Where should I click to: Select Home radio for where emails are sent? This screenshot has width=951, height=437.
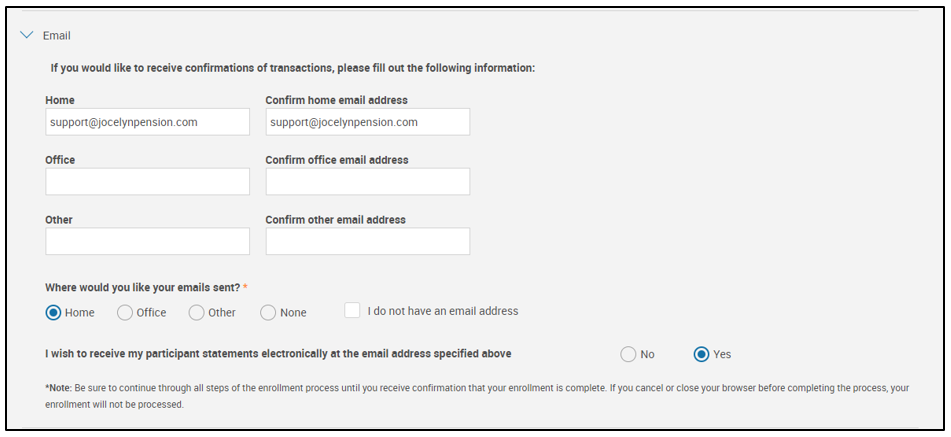(x=54, y=312)
